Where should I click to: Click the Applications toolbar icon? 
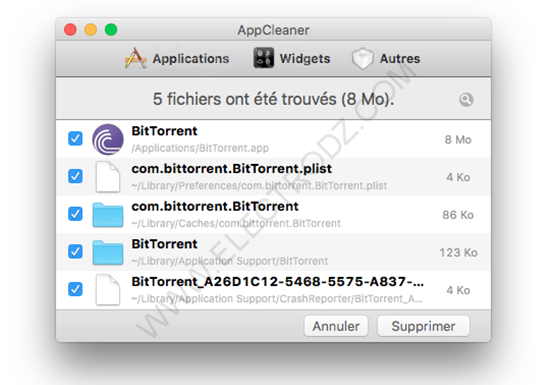tap(136, 58)
